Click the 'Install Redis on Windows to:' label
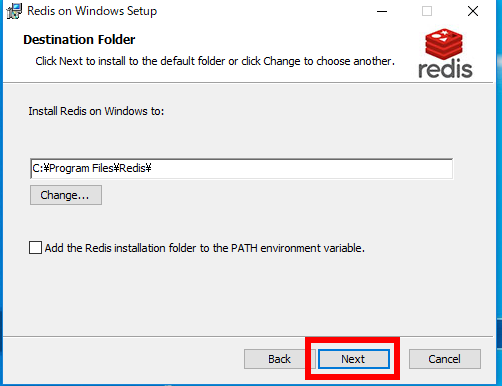Image resolution: width=502 pixels, height=386 pixels. pyautogui.click(x=96, y=111)
